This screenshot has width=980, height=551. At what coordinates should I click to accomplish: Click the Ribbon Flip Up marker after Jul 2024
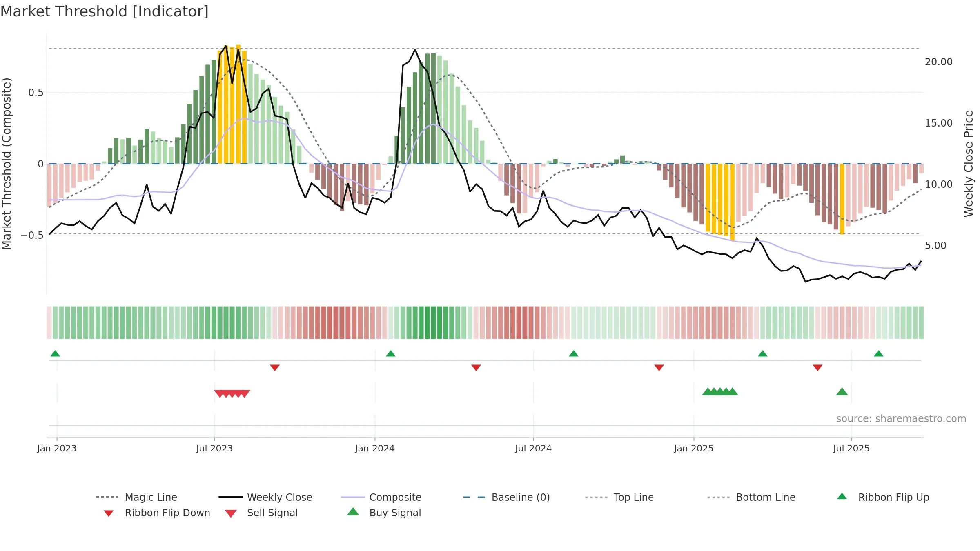click(574, 353)
